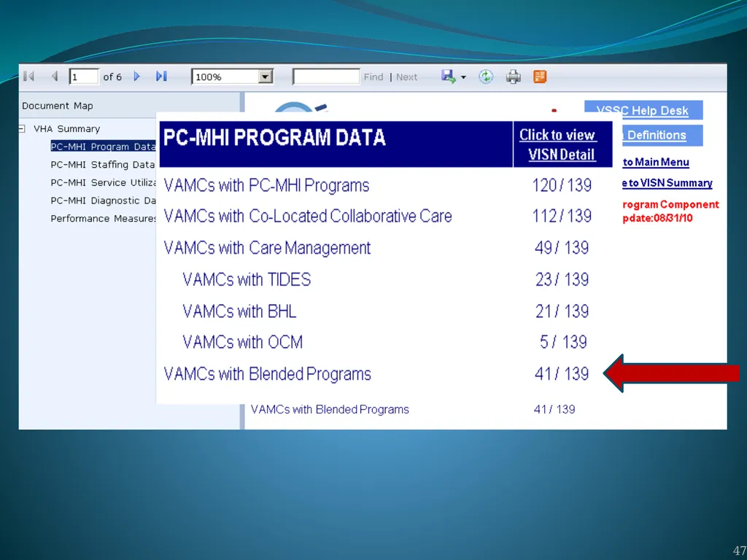Click the to Main Menu link
Image resolution: width=747 pixels, height=560 pixels.
656,163
